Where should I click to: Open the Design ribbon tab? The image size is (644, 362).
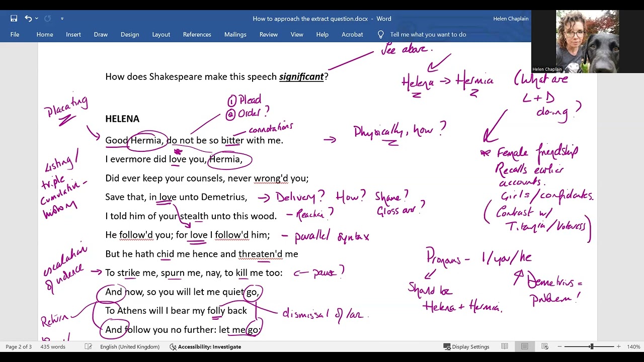tap(130, 34)
